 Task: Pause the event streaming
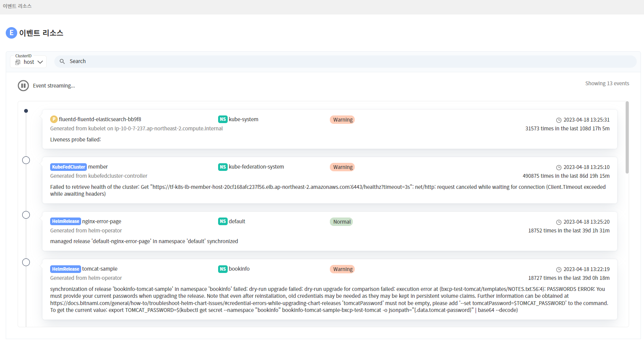[x=23, y=86]
